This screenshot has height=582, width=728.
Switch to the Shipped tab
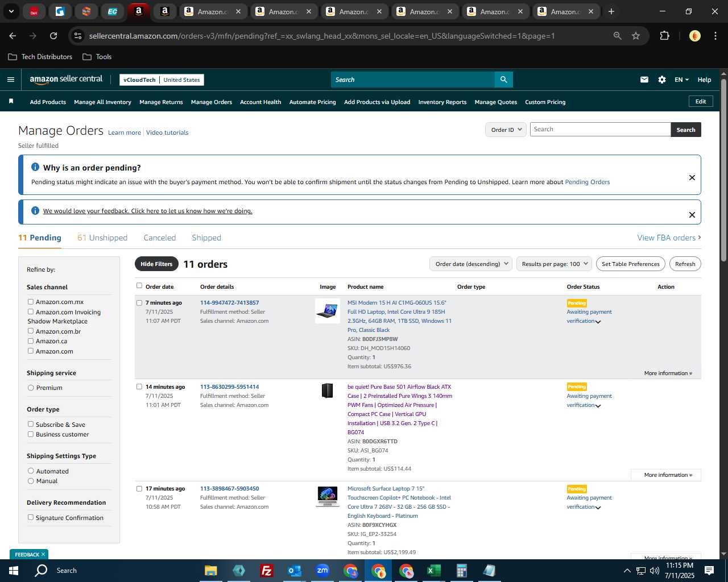click(x=206, y=238)
